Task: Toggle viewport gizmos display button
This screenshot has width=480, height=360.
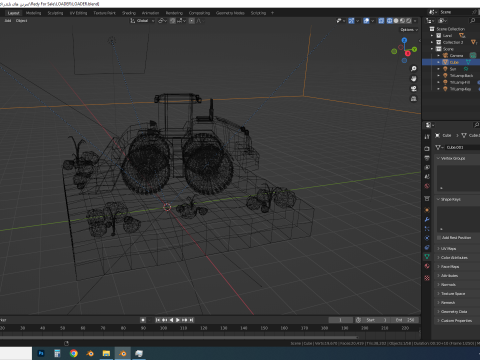Action: point(351,21)
